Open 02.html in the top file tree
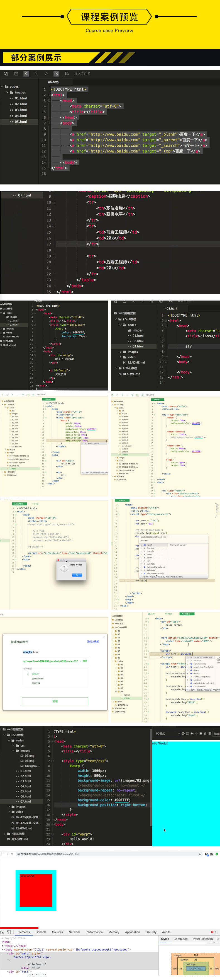Viewport: 220px width, 980px height. [21, 104]
